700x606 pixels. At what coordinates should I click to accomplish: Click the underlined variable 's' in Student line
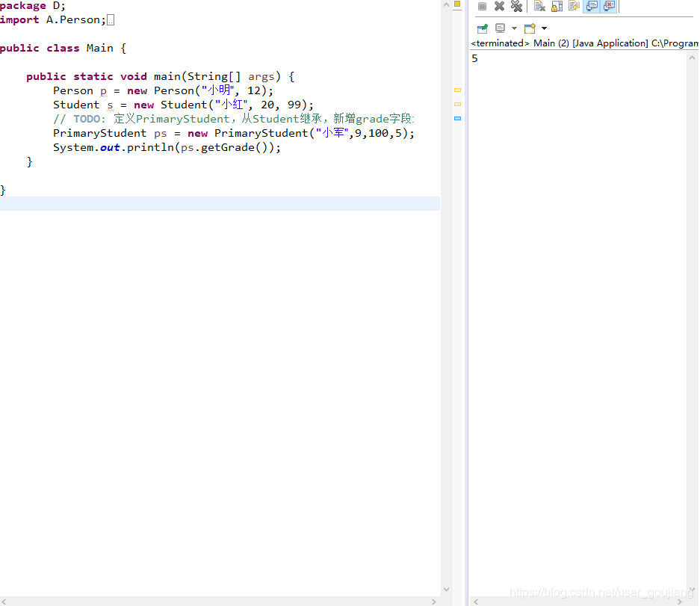[111, 105]
